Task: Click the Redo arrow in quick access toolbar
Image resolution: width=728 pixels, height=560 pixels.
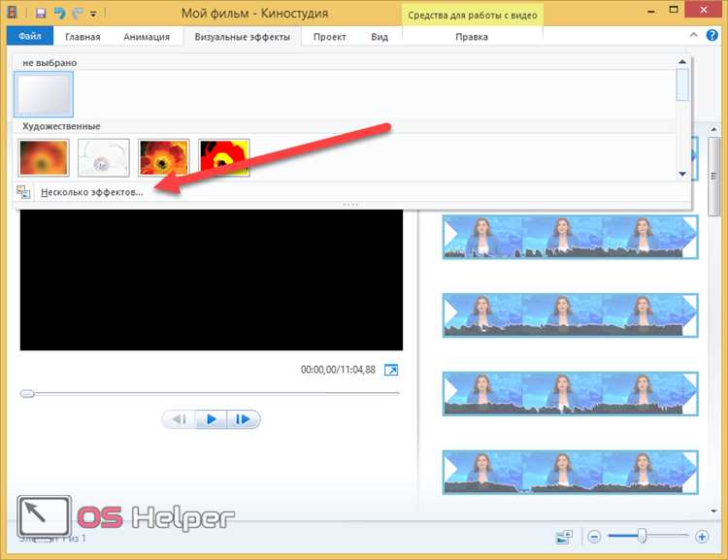Action: [77, 13]
